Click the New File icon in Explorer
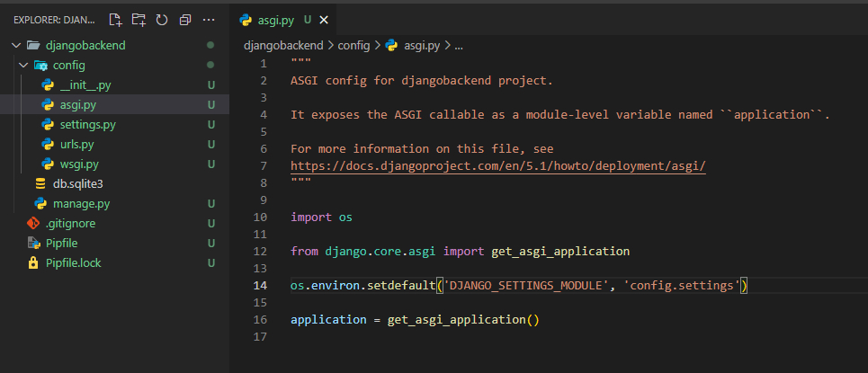The image size is (868, 373). pos(115,19)
